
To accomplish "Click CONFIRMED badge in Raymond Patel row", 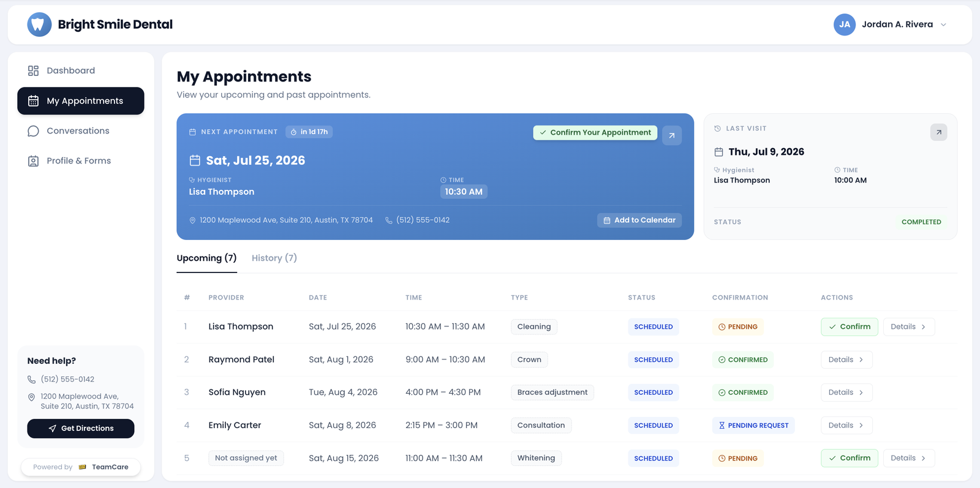I will [x=743, y=360].
